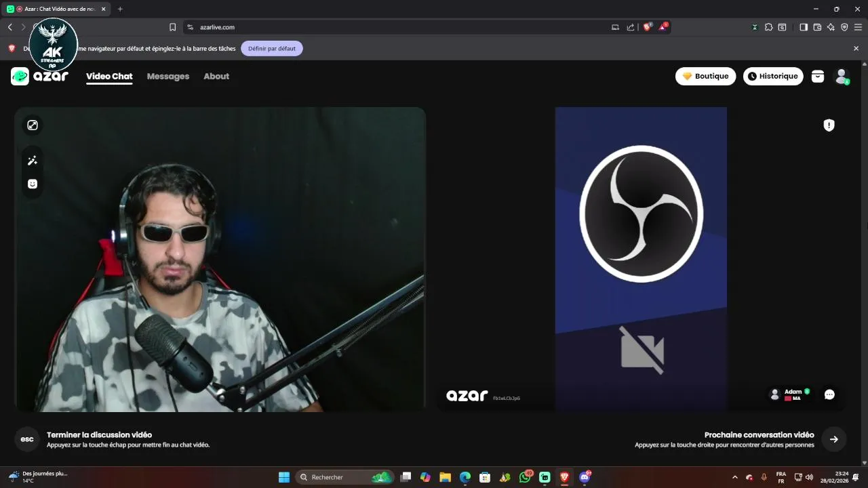Toggle fullscreen expand on my video
This screenshot has height=488, width=868.
click(33, 125)
